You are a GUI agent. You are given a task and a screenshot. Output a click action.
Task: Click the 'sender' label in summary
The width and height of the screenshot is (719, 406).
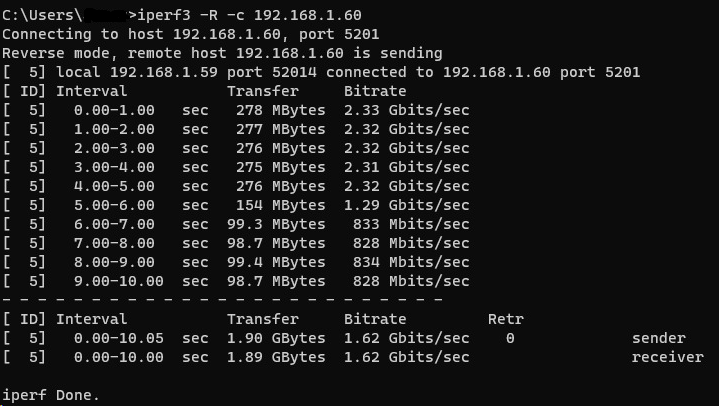pos(659,338)
